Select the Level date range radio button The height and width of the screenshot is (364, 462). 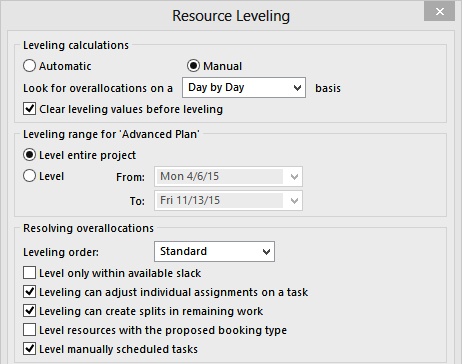tap(29, 176)
